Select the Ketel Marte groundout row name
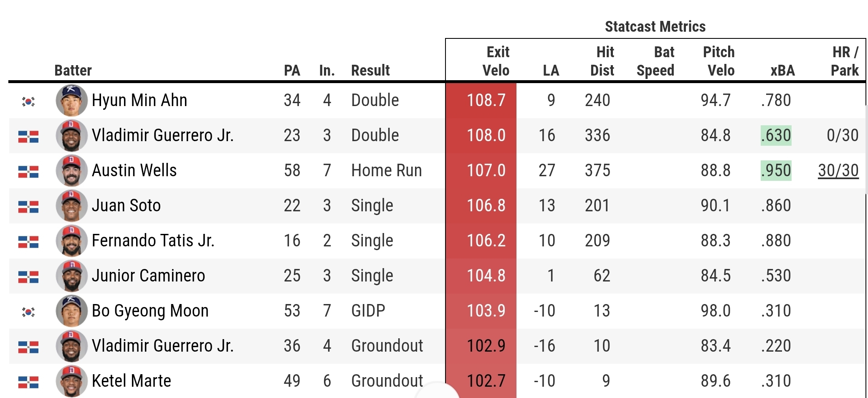The height and width of the screenshot is (398, 868). pyautogui.click(x=131, y=381)
